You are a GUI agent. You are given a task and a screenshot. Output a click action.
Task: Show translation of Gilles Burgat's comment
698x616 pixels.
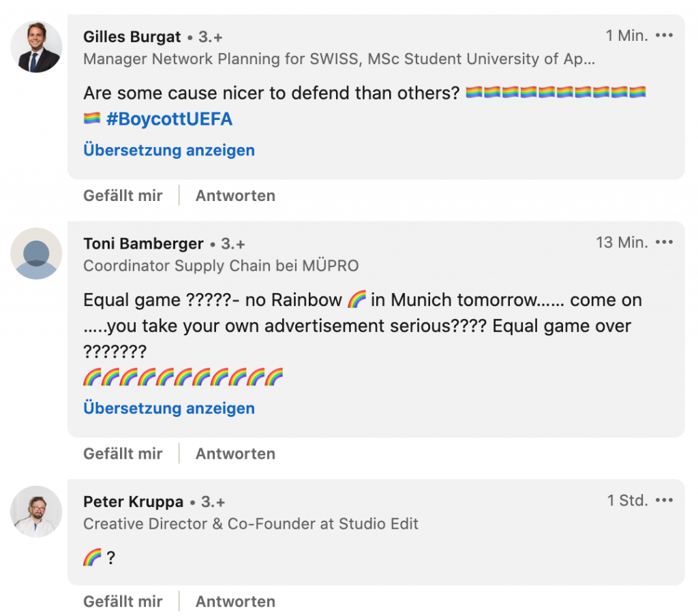click(168, 150)
